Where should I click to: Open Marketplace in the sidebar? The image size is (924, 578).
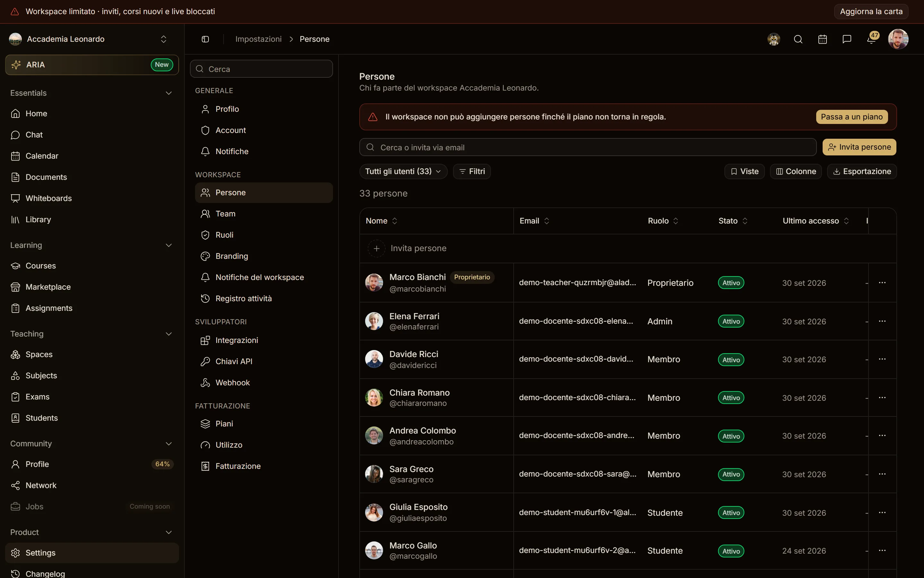(x=92, y=287)
